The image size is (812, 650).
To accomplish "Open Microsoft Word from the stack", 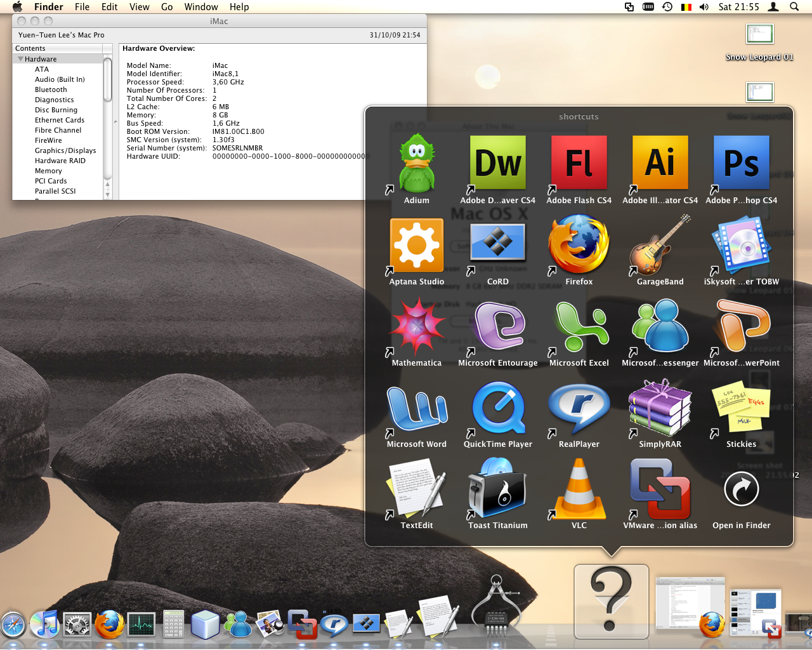I will pos(417,408).
